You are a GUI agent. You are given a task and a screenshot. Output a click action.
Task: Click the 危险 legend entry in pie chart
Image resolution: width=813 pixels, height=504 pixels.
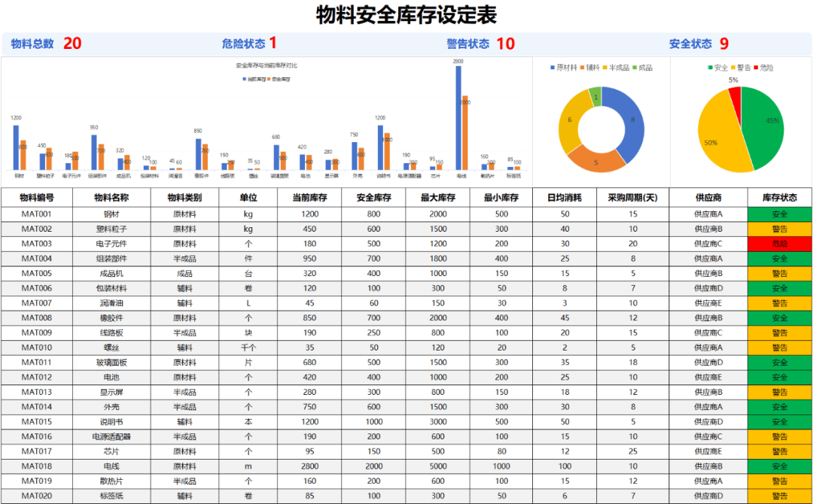[763, 68]
